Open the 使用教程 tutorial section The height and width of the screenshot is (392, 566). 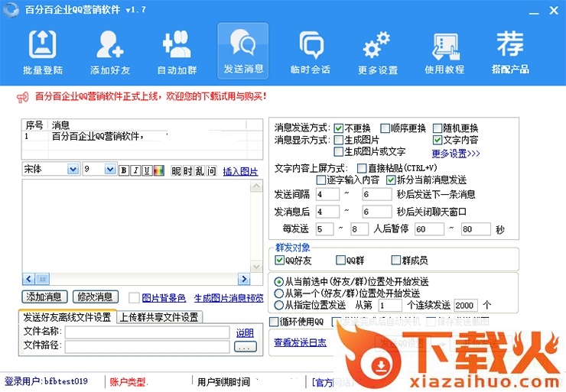click(x=444, y=52)
